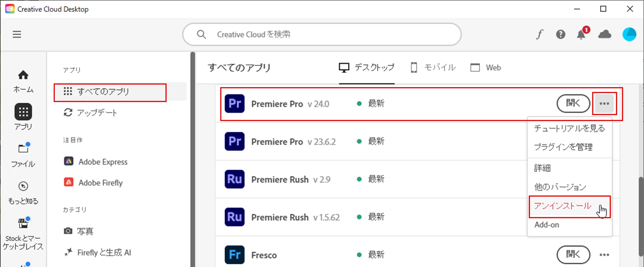Switch to the モバイル tab
This screenshot has width=644, height=267.
(433, 68)
